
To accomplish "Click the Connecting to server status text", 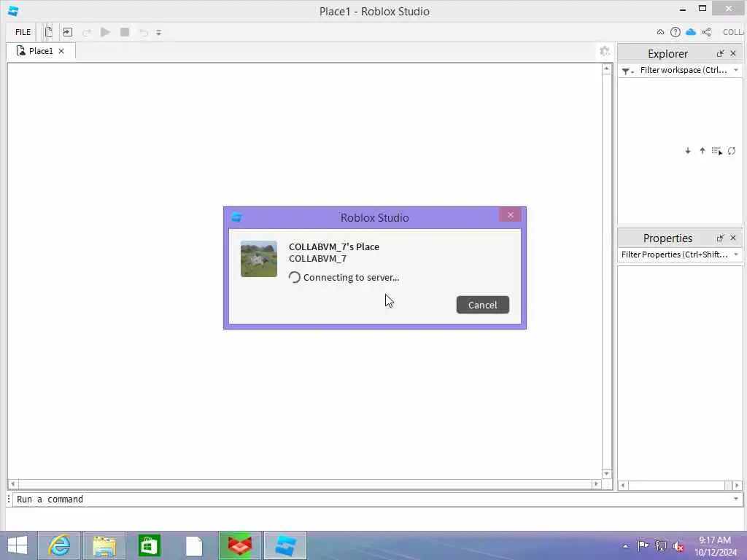I will click(x=351, y=277).
